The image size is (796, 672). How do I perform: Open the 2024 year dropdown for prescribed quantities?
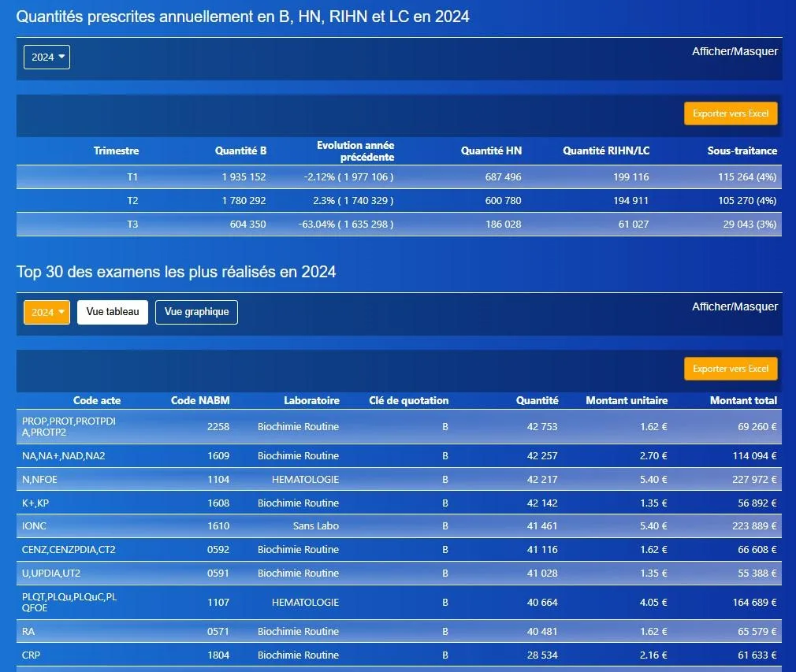(46, 58)
